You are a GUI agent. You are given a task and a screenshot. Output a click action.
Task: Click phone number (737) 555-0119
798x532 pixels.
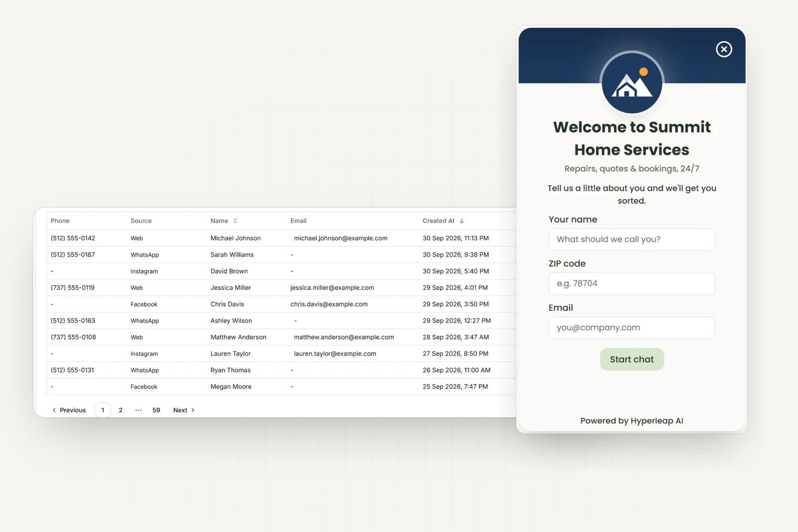click(73, 288)
